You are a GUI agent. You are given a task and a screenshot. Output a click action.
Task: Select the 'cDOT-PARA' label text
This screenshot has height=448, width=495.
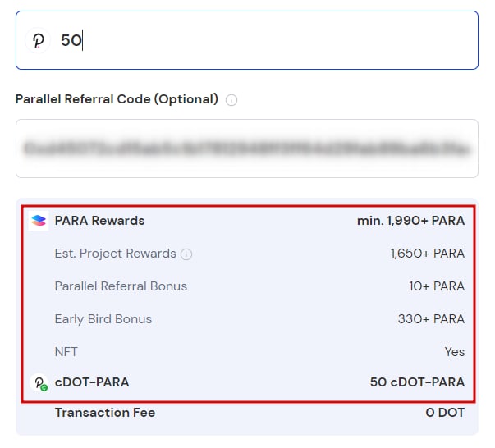pos(92,382)
